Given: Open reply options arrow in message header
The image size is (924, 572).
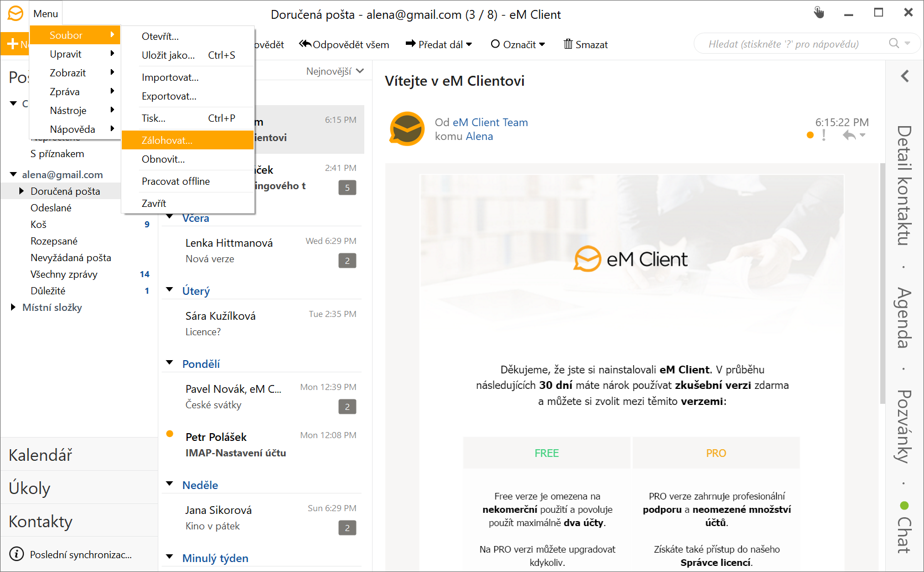Looking at the screenshot, I should [863, 136].
